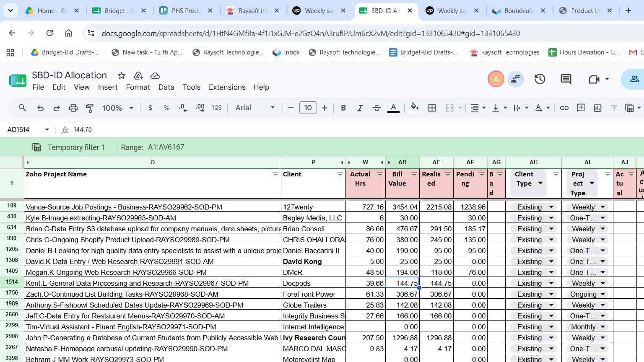Open the Arial font dropdown

[255, 108]
